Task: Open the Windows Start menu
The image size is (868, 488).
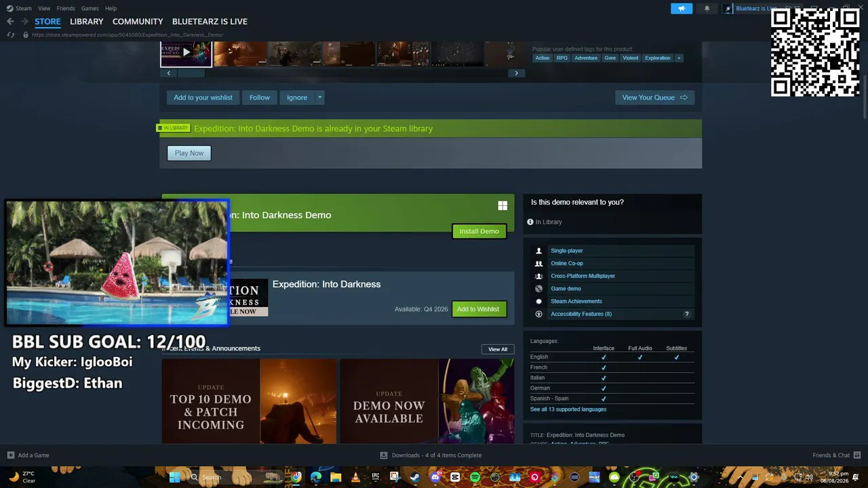Action: [174, 478]
